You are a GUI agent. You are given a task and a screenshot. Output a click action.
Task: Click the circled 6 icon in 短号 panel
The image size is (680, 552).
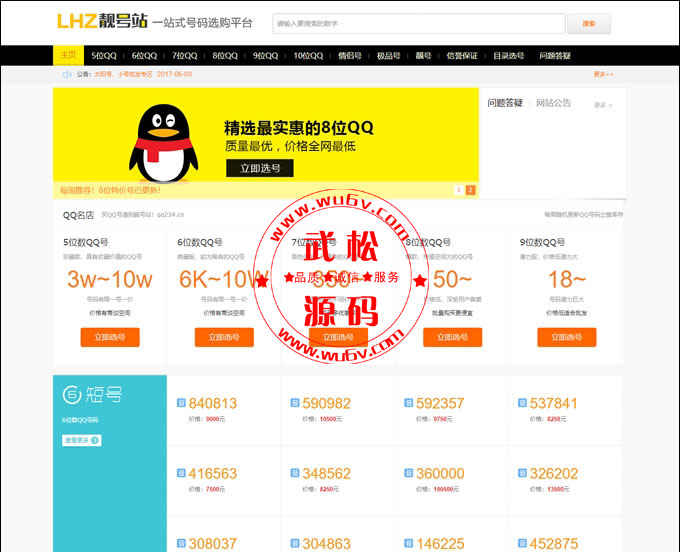pyautogui.click(x=72, y=394)
